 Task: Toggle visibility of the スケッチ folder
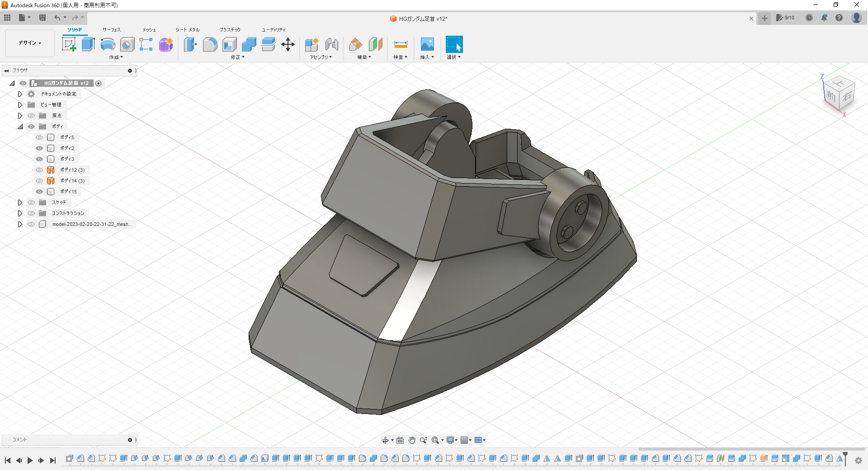click(x=31, y=202)
